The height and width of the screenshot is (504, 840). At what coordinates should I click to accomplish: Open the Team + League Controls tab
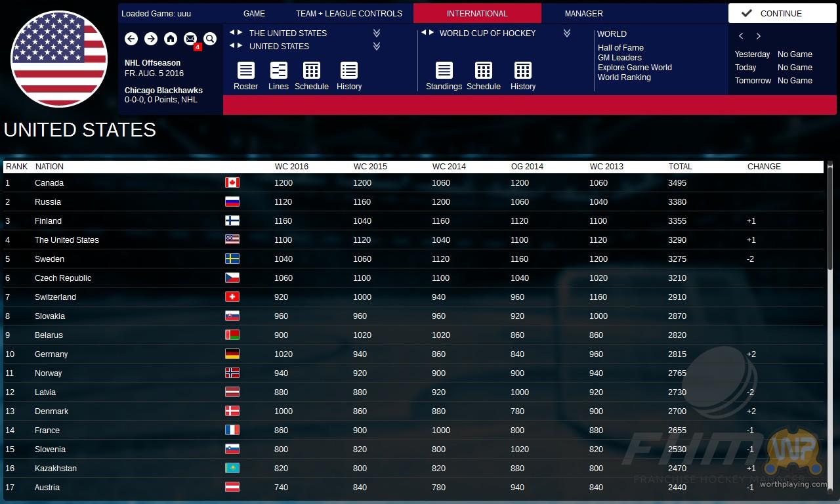pos(348,14)
